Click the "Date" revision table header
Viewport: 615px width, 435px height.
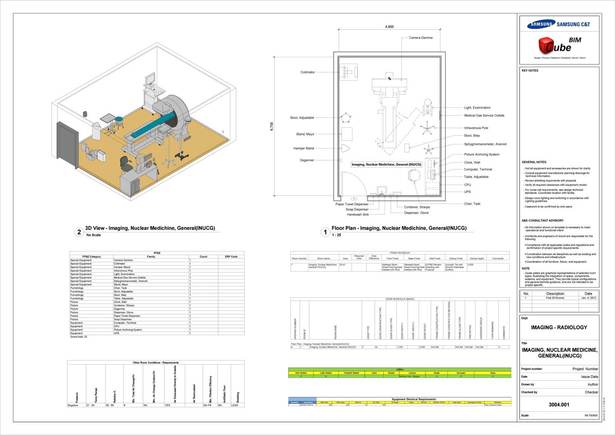(588, 293)
